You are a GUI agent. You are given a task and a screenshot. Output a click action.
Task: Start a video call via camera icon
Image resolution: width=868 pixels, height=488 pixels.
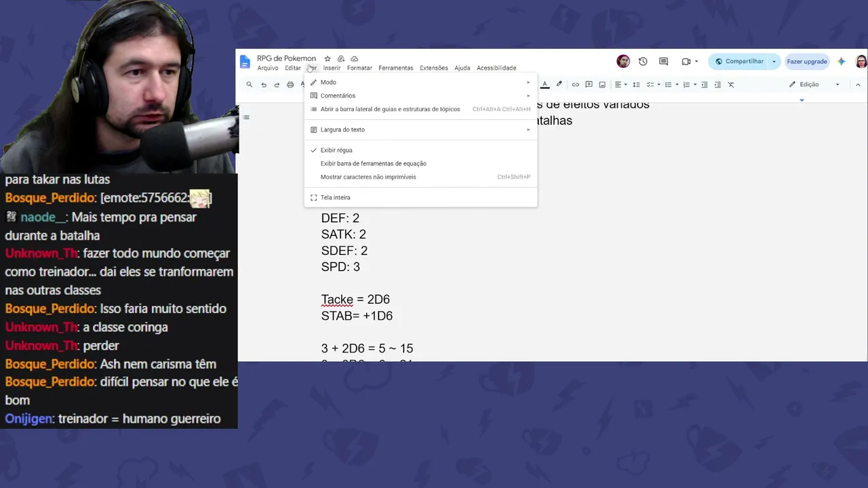(x=686, y=62)
